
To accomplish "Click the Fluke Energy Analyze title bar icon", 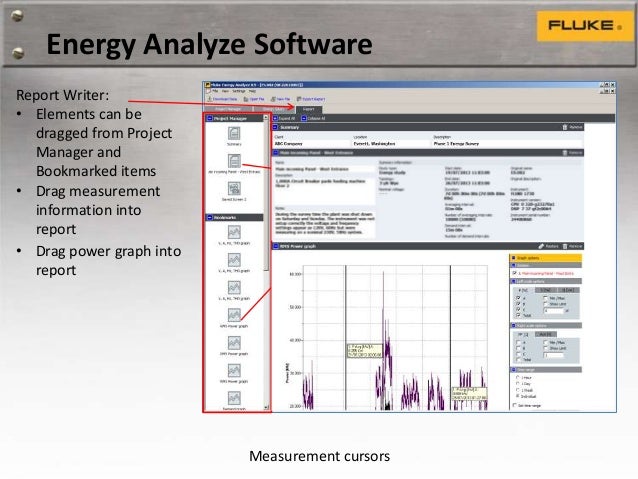I will coord(208,85).
